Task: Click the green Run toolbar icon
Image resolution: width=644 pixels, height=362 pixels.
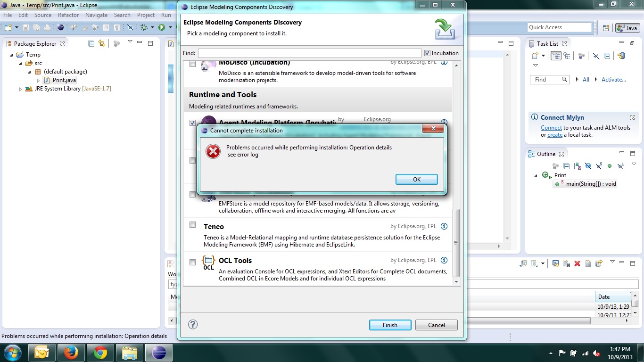Action: [162, 27]
